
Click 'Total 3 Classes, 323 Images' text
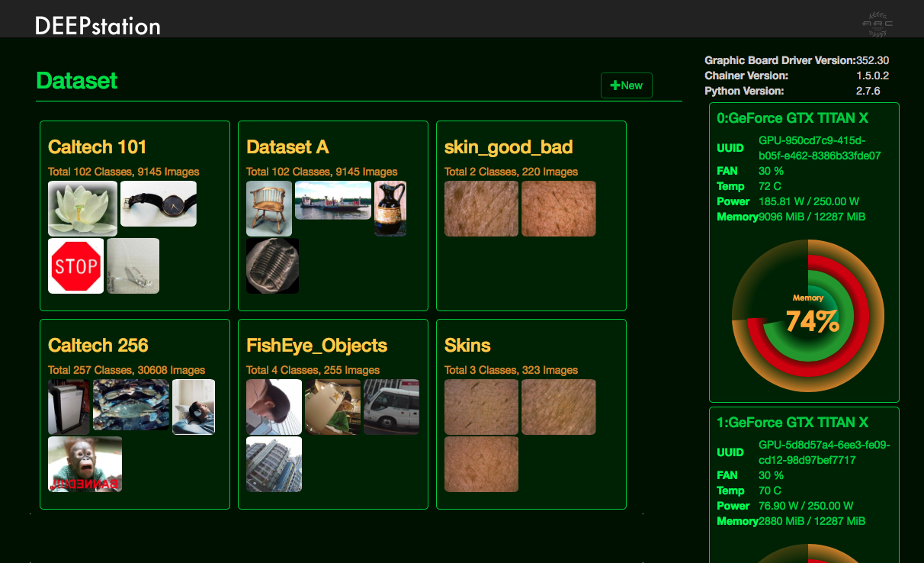point(512,370)
